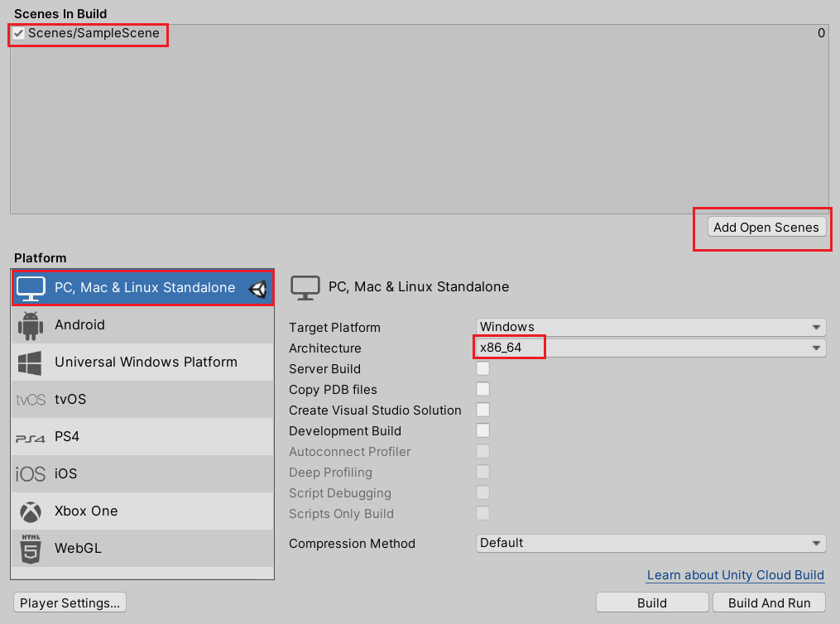Image resolution: width=840 pixels, height=624 pixels.
Task: Select the Android platform row
Action: pyautogui.click(x=142, y=324)
